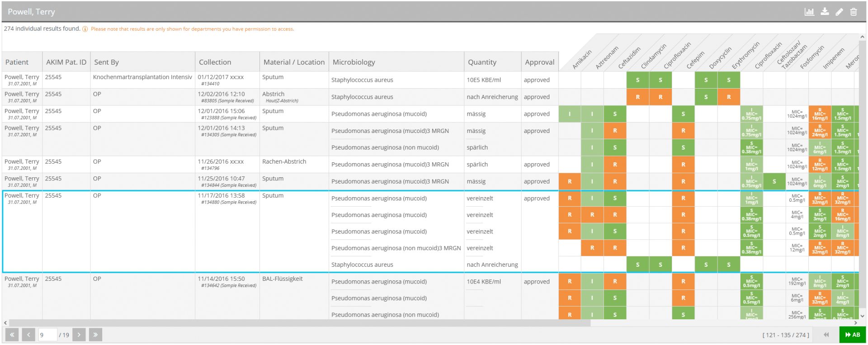Click the Material / Location column header
The image size is (868, 345).
click(x=294, y=62)
